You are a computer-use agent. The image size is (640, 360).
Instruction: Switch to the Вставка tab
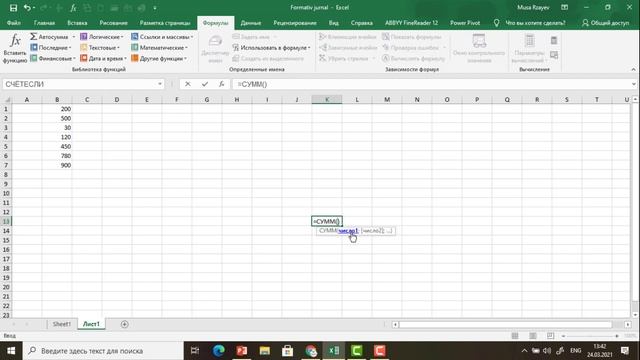pyautogui.click(x=77, y=23)
